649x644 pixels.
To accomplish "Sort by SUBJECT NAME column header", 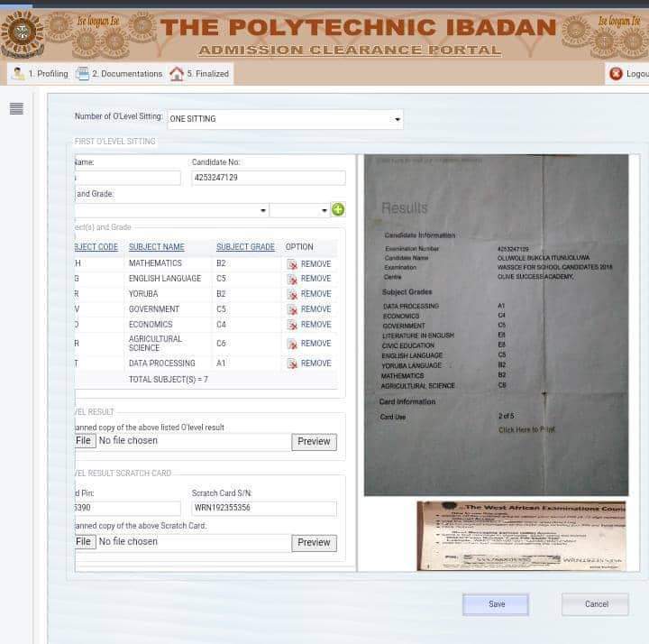I will click(x=157, y=247).
